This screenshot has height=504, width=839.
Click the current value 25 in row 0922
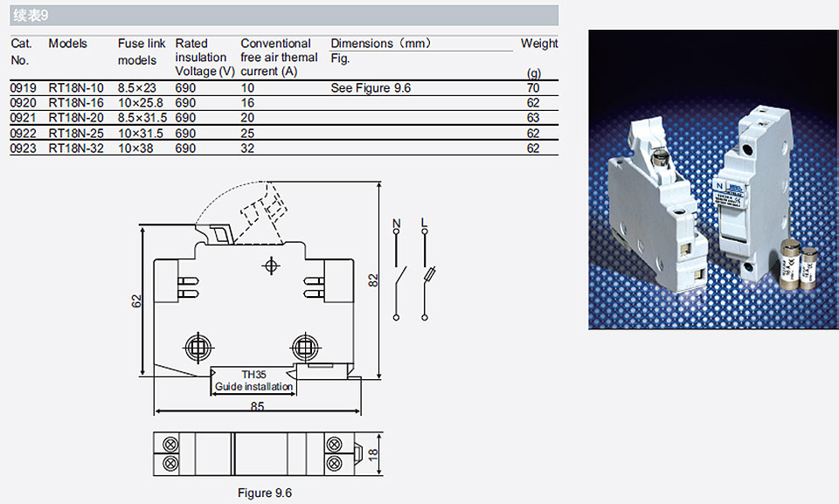click(x=247, y=134)
